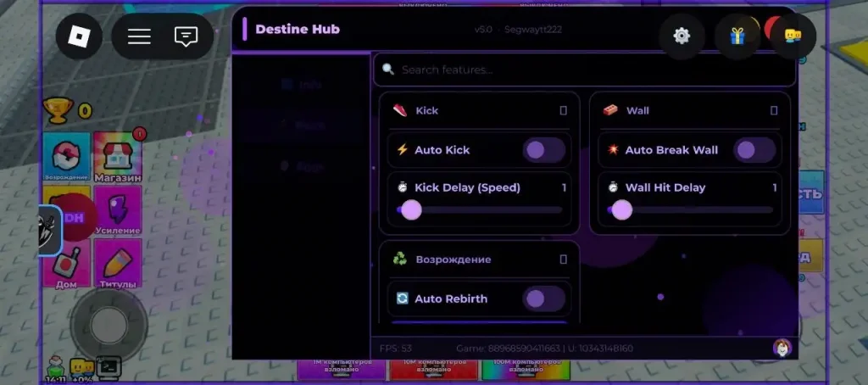
Task: Open the gift box rewards icon
Action: point(737,36)
